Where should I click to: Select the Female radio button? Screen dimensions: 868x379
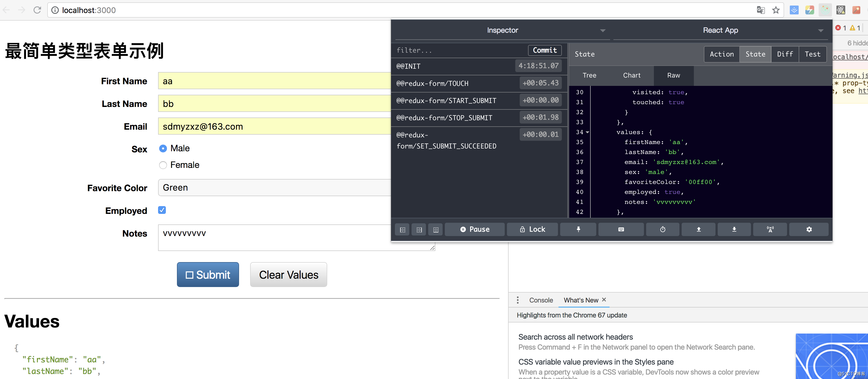[163, 165]
